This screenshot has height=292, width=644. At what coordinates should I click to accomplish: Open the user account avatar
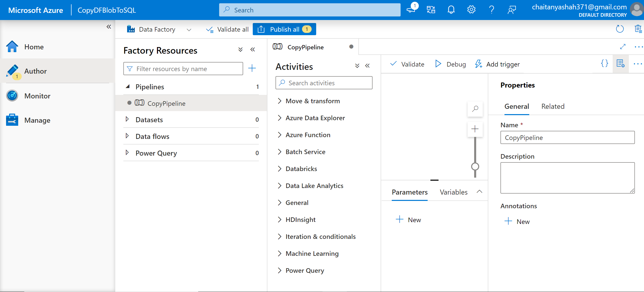click(637, 10)
